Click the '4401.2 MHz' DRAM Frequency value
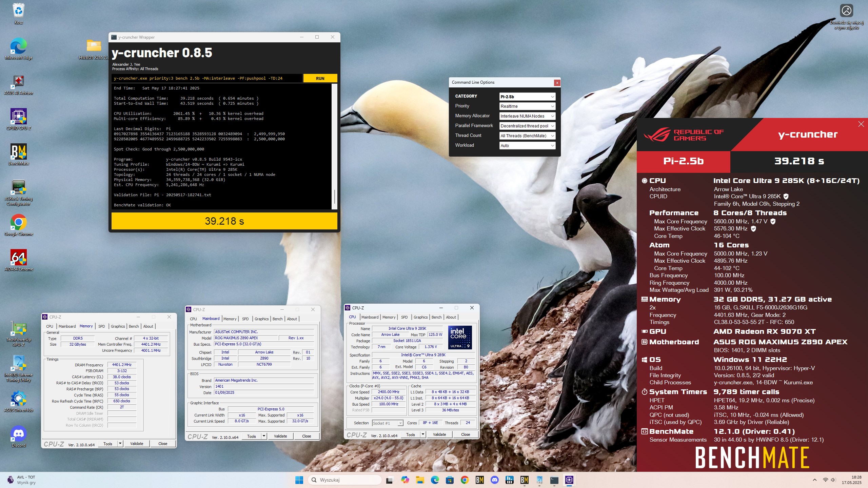Screen dimensions: 868x488 [x=122, y=365]
